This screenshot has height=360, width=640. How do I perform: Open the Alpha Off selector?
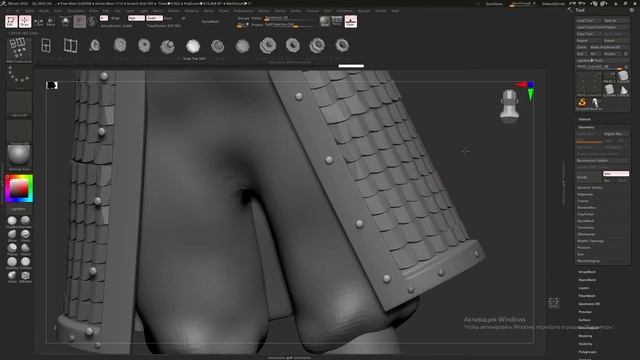pos(19,104)
